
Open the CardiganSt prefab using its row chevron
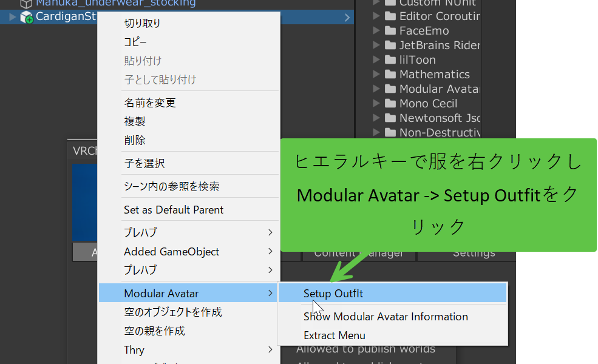[x=347, y=18]
